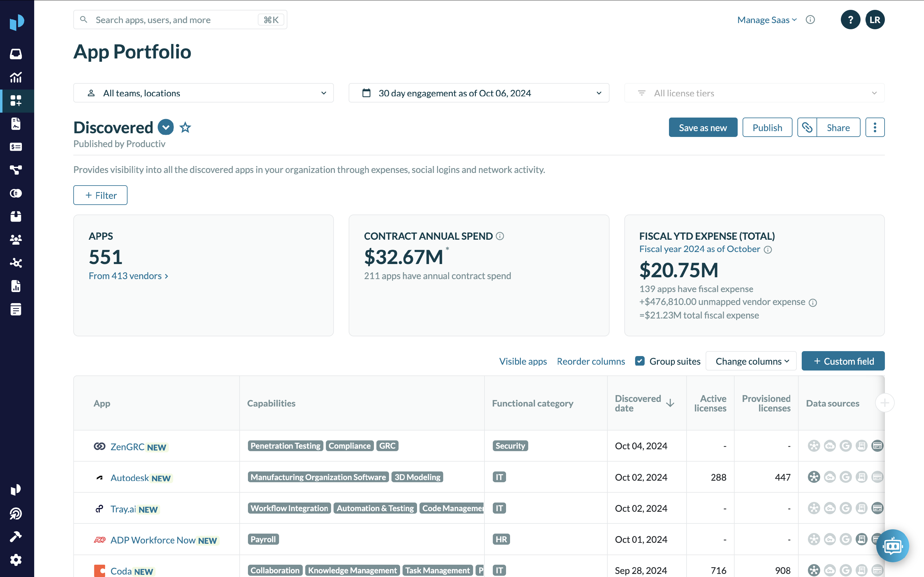Open the chatbot assistant icon

tap(892, 546)
